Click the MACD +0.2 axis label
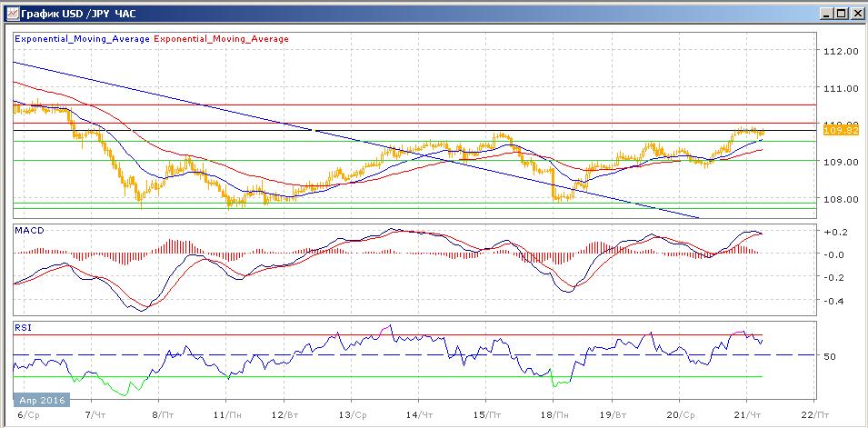Screen dimensions: 868x428 pos(834,233)
